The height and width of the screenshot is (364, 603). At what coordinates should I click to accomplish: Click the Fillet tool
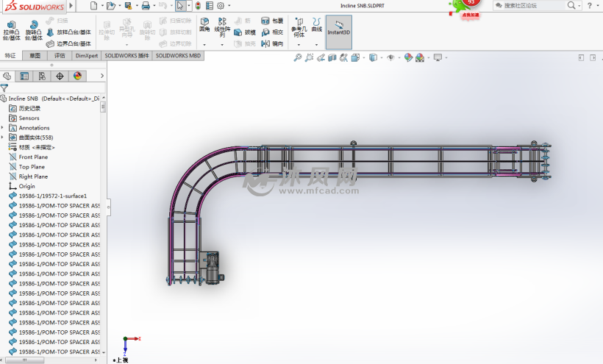[x=204, y=24]
